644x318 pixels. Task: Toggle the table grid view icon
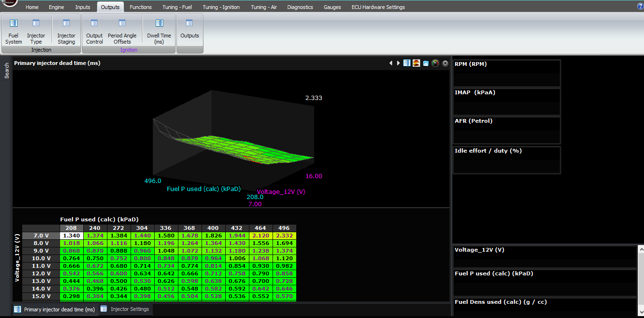coord(407,63)
